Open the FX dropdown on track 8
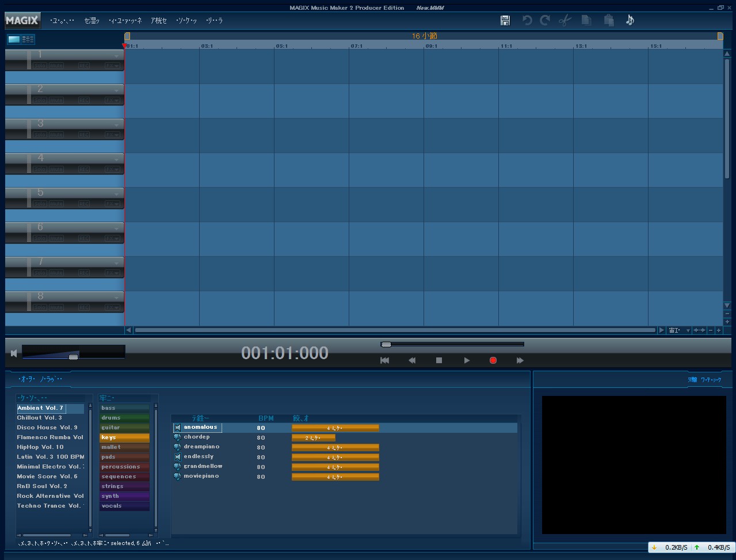The width and height of the screenshot is (736, 560). point(112,307)
